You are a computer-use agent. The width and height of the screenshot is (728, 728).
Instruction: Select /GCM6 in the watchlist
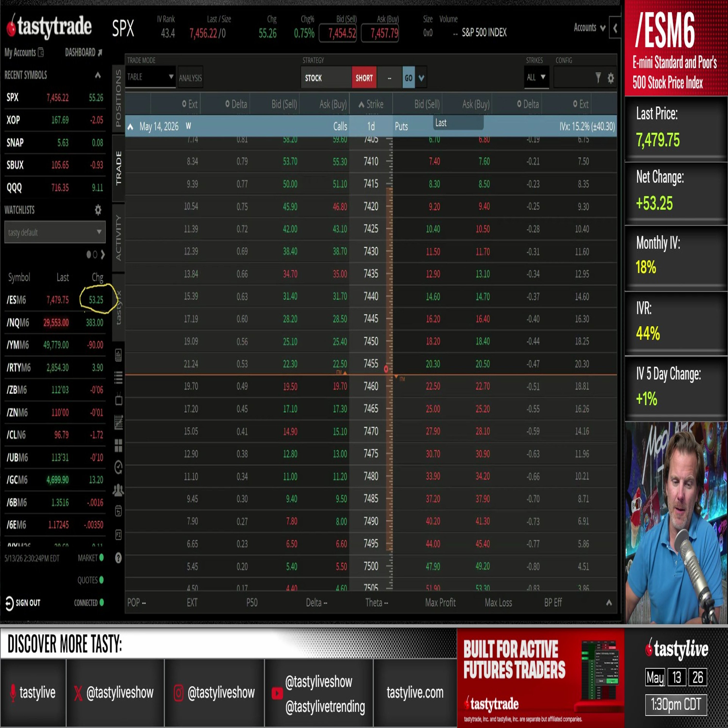pyautogui.click(x=55, y=480)
